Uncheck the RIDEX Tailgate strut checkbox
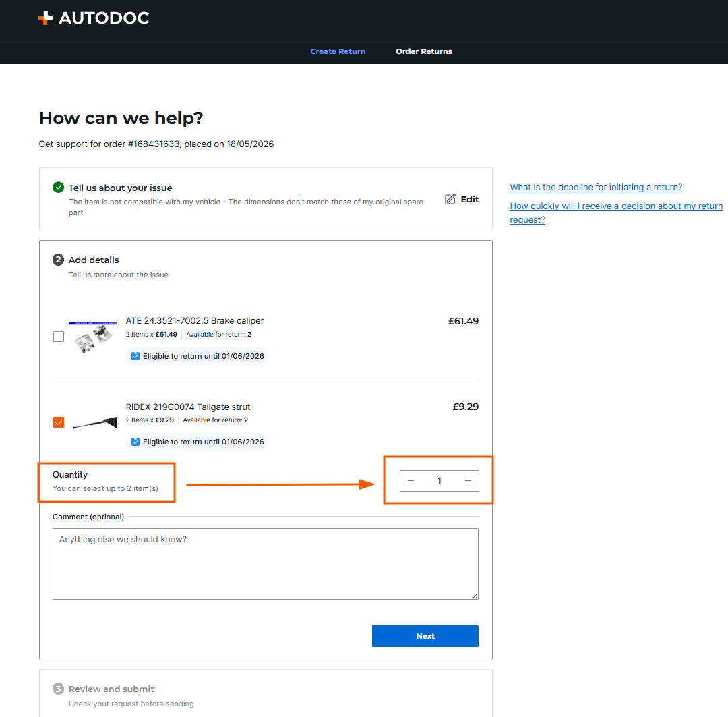 59,422
